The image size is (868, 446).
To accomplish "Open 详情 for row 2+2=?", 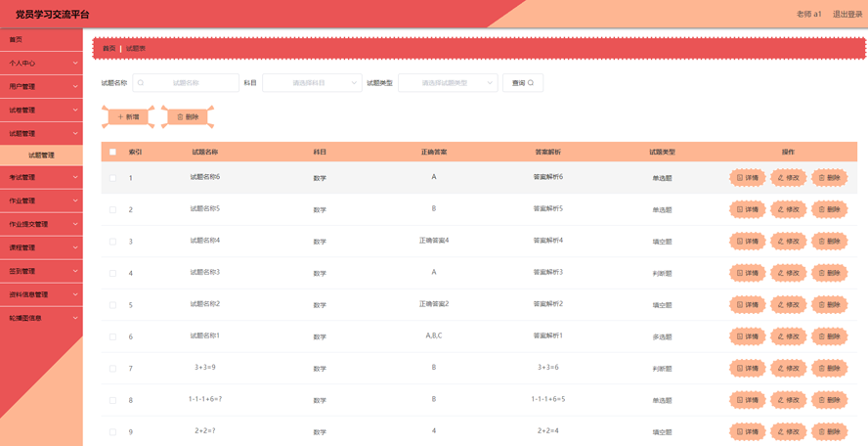I will [748, 431].
